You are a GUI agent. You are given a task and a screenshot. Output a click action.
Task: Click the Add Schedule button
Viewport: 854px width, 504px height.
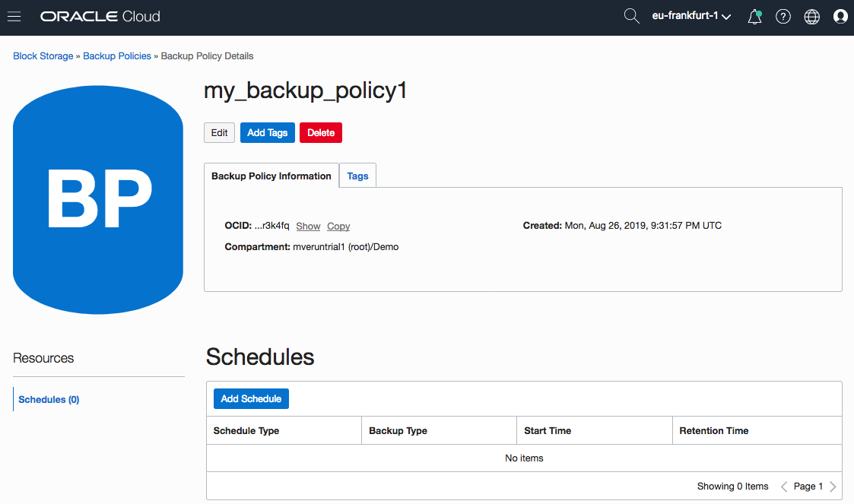click(251, 399)
